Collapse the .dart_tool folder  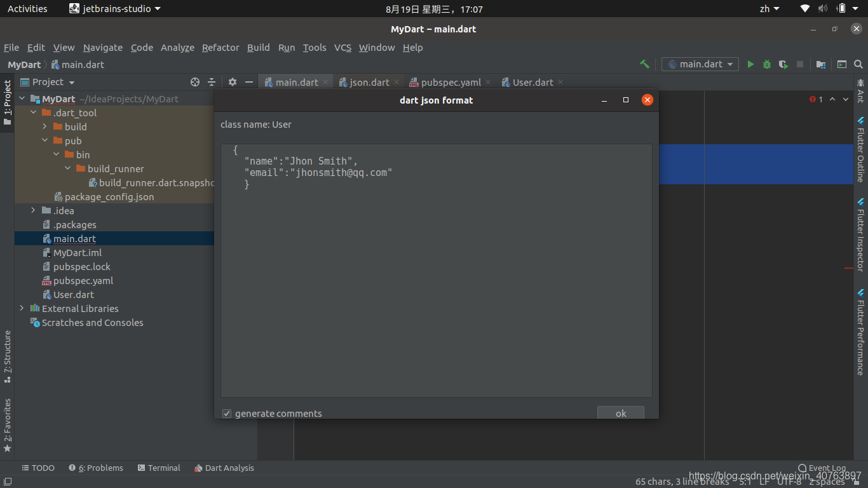pos(33,113)
